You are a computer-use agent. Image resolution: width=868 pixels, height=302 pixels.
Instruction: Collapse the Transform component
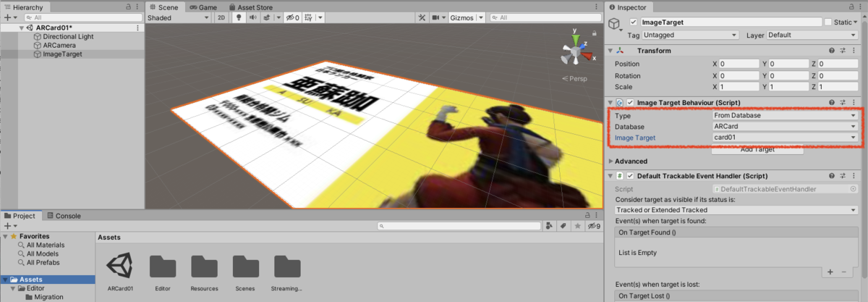pyautogui.click(x=611, y=50)
